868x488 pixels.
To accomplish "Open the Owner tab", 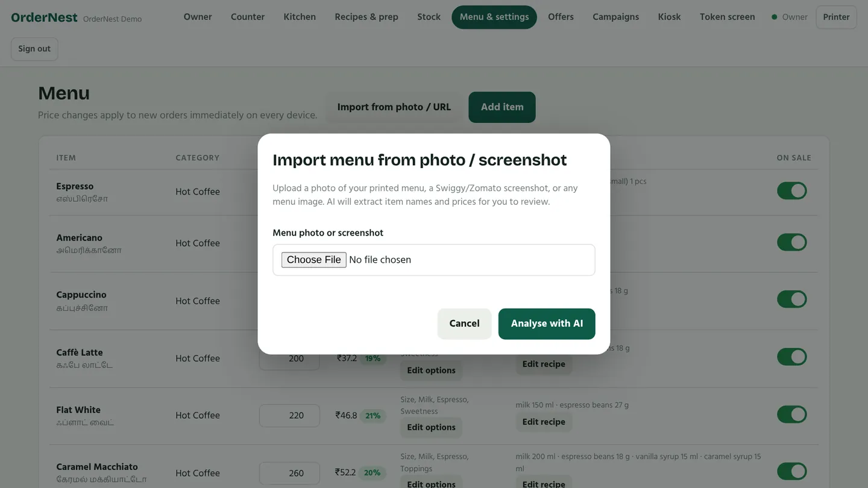I will (x=198, y=17).
